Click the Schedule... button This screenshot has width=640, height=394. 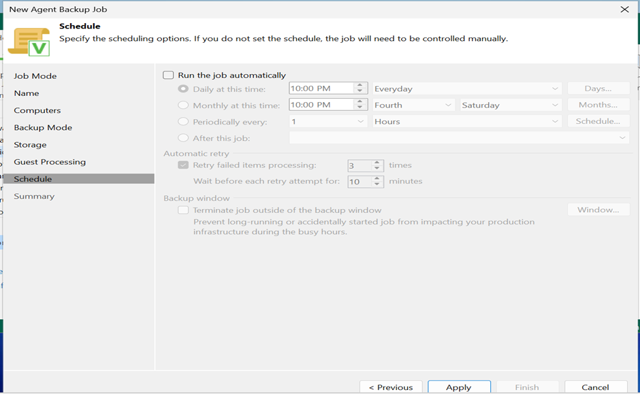598,121
